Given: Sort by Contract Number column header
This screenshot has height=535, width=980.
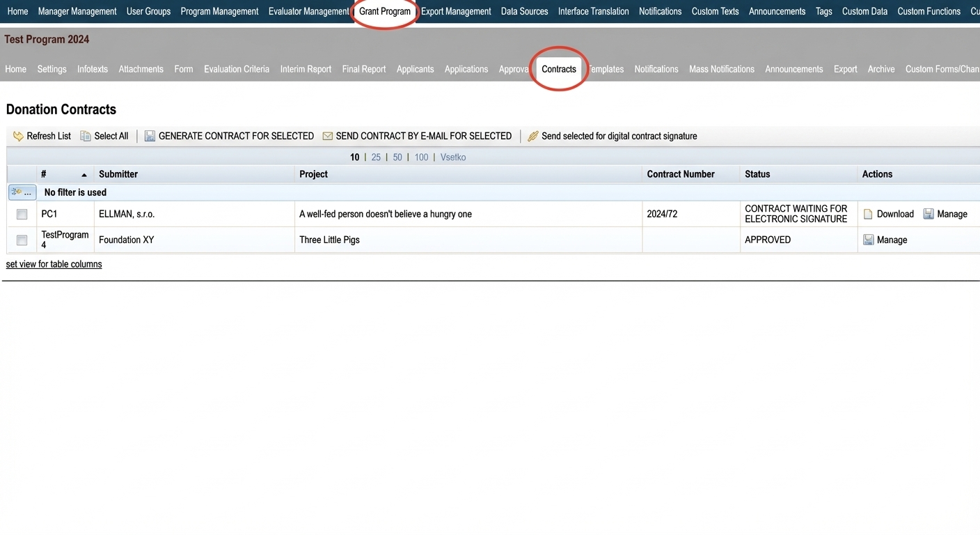Looking at the screenshot, I should 681,174.
